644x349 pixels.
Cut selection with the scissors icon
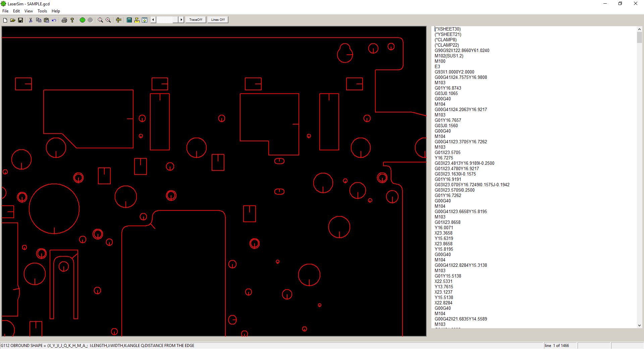pyautogui.click(x=31, y=20)
